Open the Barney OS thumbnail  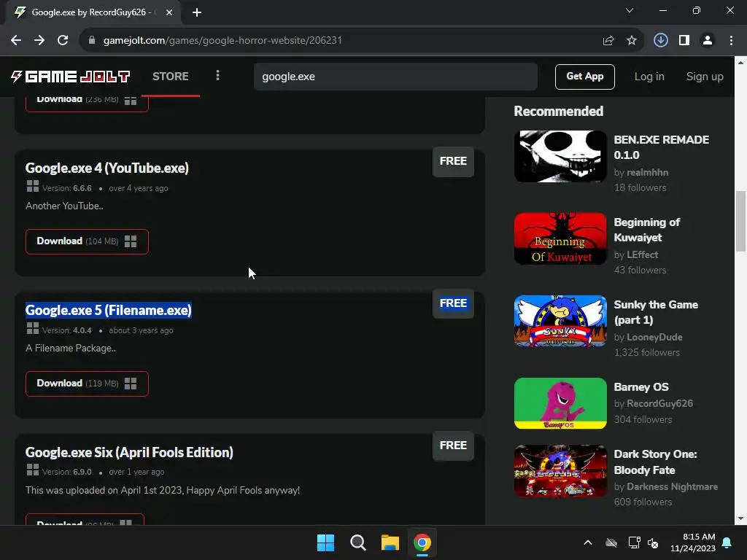560,403
